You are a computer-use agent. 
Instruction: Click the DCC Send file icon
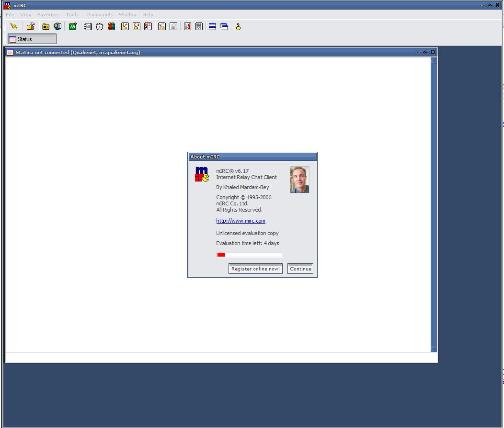[125, 27]
